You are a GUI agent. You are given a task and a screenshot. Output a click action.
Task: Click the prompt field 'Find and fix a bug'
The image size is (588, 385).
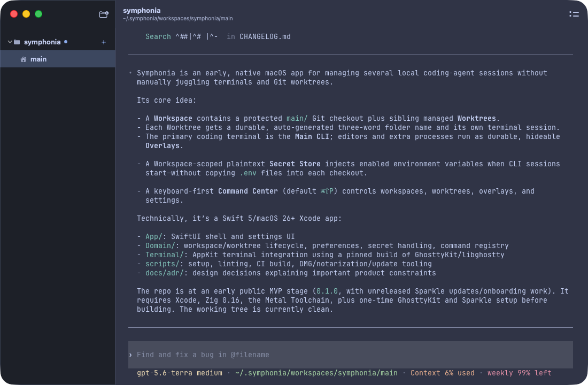coord(350,355)
